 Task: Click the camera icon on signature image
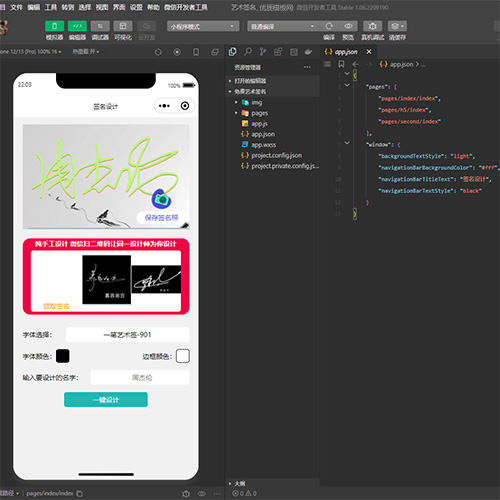click(x=162, y=199)
